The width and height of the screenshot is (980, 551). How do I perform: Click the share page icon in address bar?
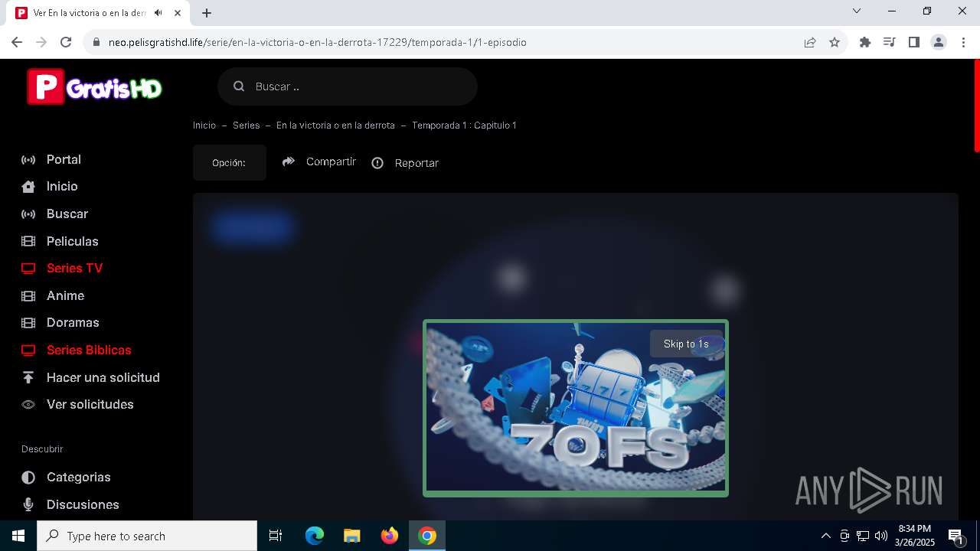click(810, 42)
